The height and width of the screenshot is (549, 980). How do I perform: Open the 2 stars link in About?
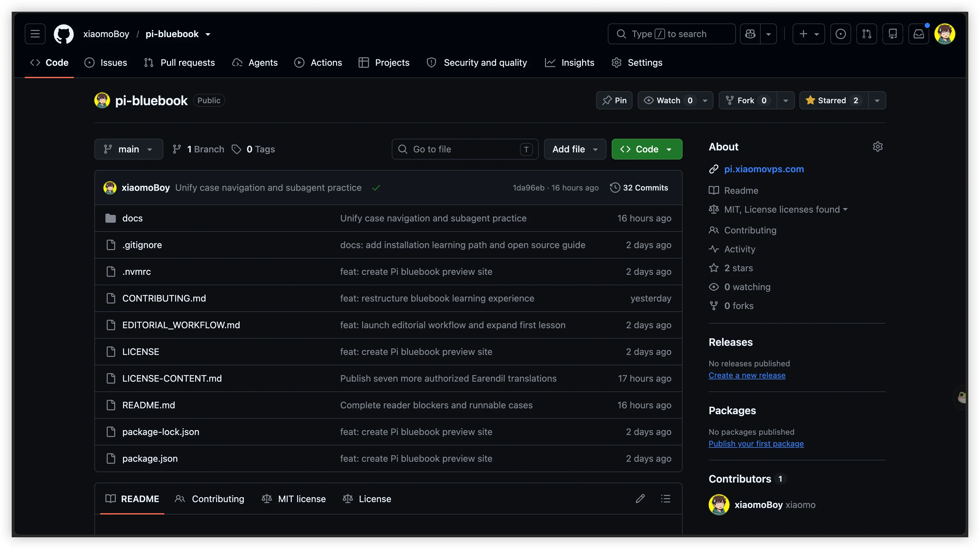pyautogui.click(x=739, y=268)
